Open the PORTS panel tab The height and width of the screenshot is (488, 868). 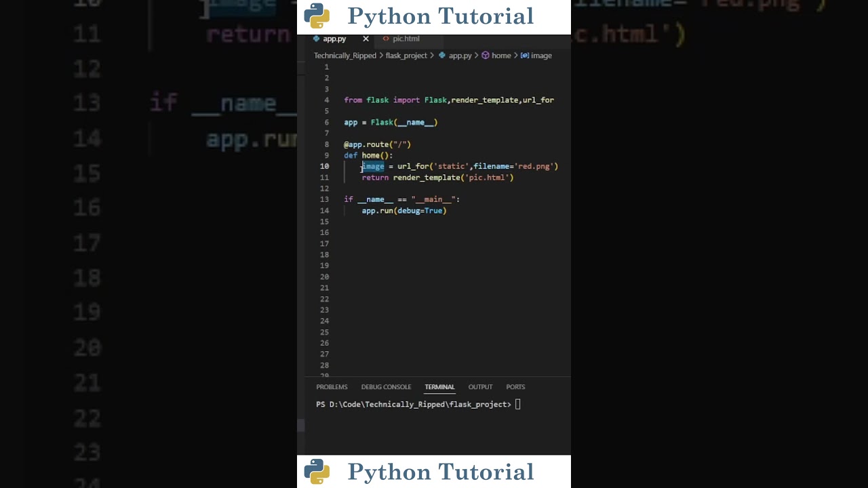click(x=515, y=387)
